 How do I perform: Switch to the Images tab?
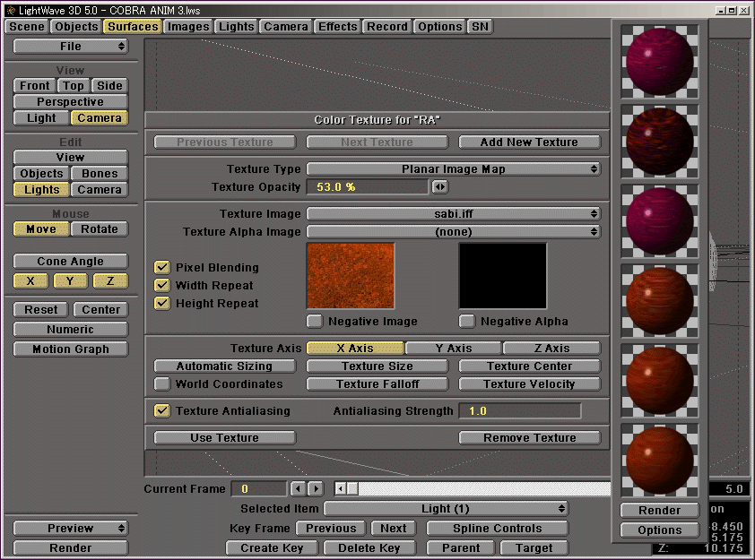point(188,27)
